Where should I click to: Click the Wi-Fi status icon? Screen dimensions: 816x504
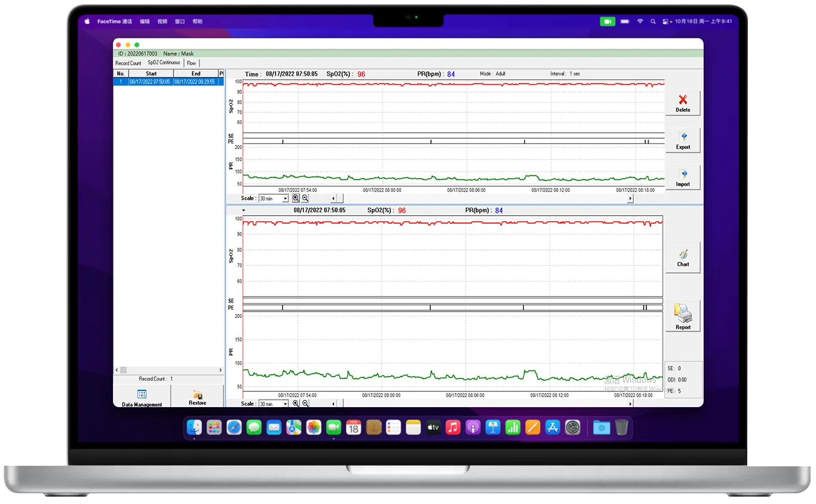click(x=640, y=21)
